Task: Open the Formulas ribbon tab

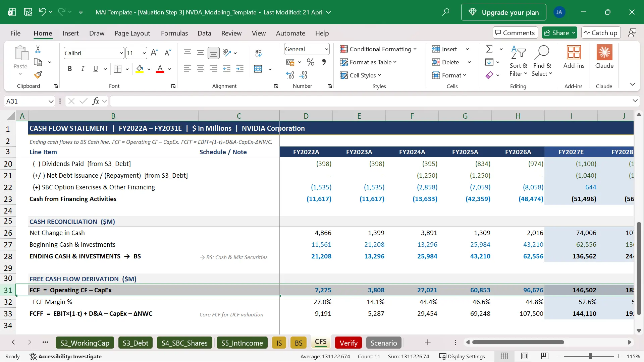Action: 174,33
